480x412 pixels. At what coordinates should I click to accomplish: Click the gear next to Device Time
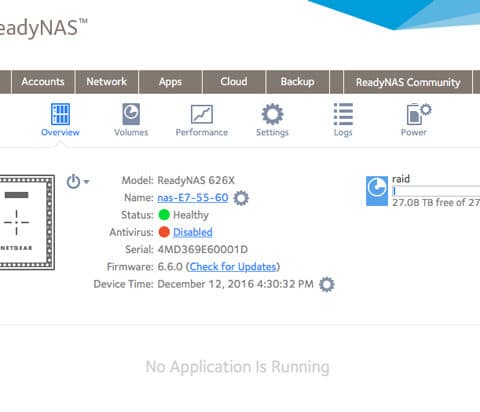click(x=327, y=284)
